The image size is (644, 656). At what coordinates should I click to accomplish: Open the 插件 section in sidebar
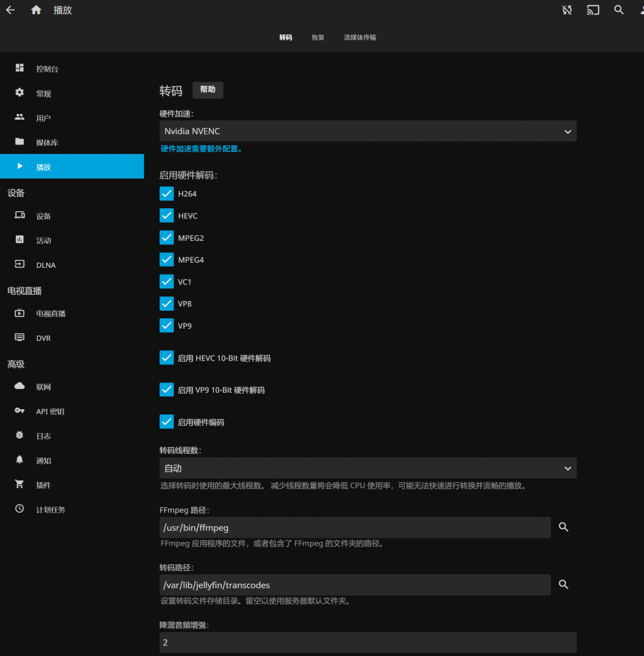click(x=43, y=485)
